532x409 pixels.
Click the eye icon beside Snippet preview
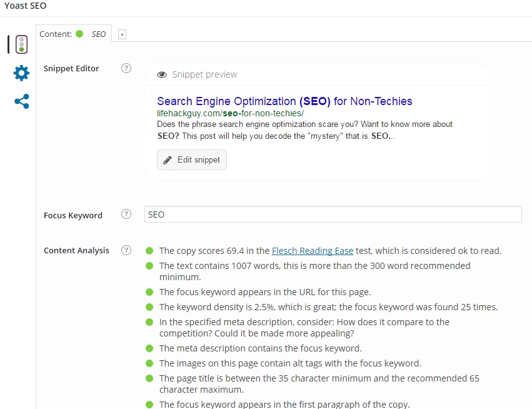162,74
